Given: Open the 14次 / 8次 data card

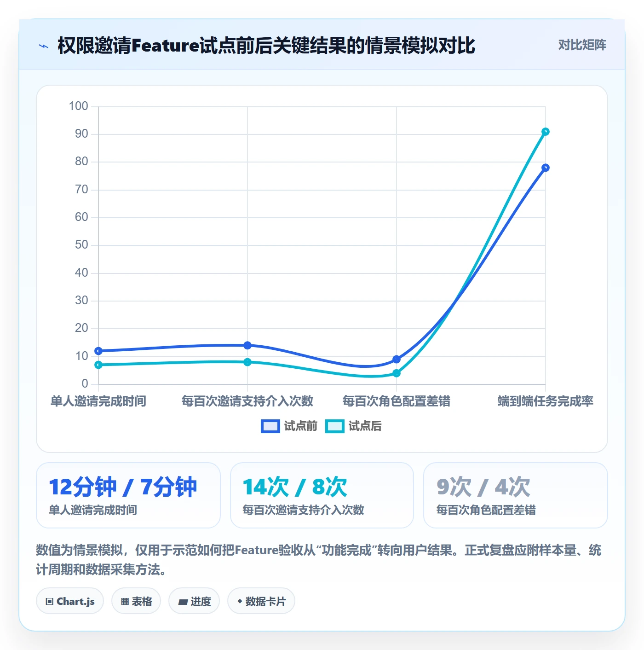Looking at the screenshot, I should (x=322, y=495).
